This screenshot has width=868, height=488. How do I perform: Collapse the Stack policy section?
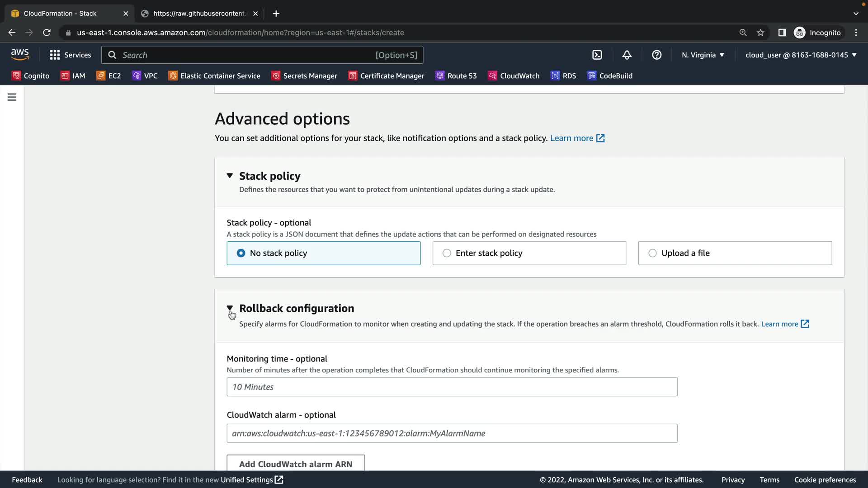(230, 176)
